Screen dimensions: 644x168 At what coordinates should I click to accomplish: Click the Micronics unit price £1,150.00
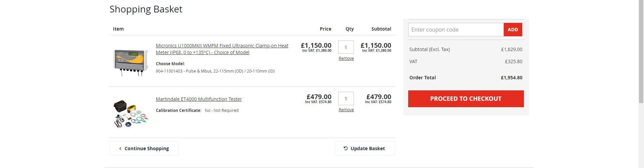point(316,45)
